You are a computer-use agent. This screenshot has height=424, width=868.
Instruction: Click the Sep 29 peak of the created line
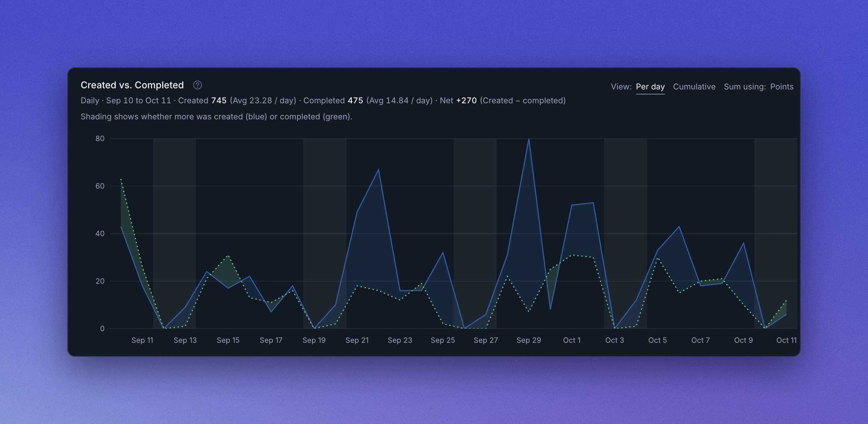pyautogui.click(x=529, y=139)
